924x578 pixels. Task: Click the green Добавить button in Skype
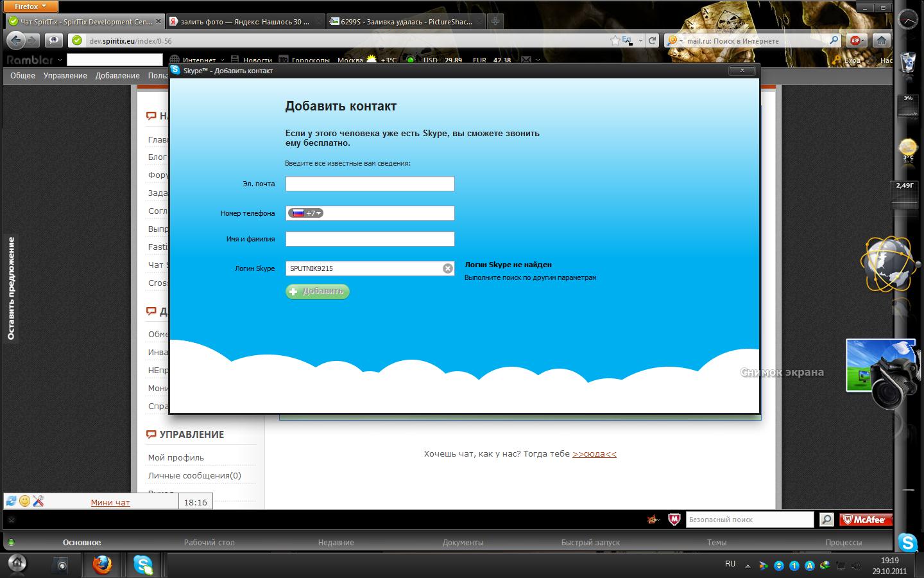pyautogui.click(x=318, y=292)
